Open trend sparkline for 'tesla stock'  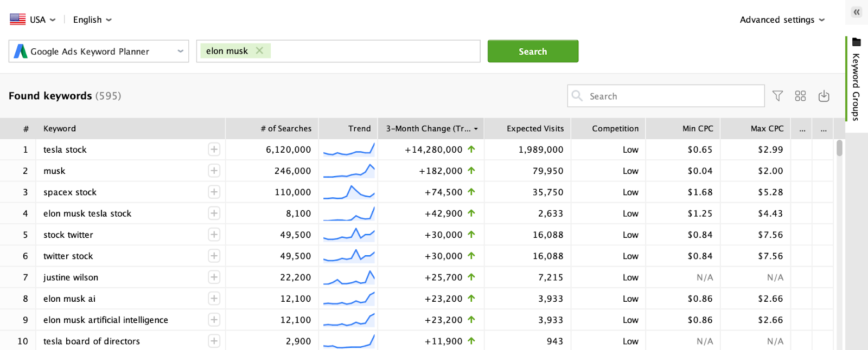coord(349,150)
